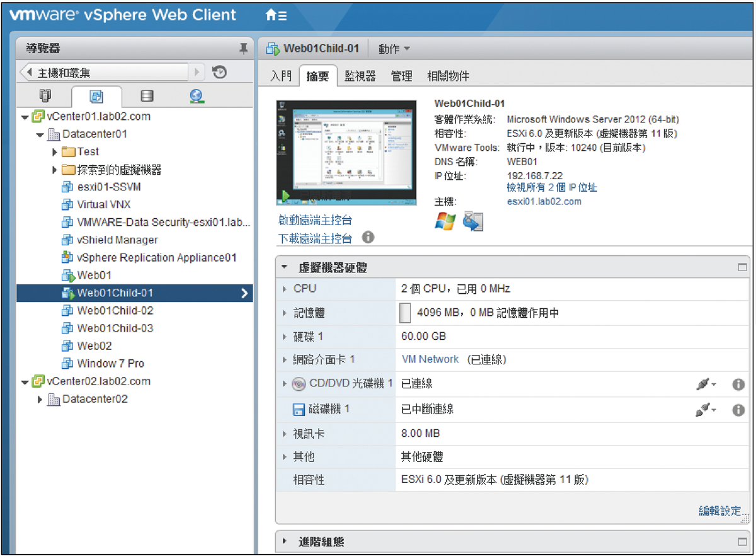This screenshot has height=558, width=756.
Task: Expand the 視訊卡 hardware row
Action: point(285,434)
